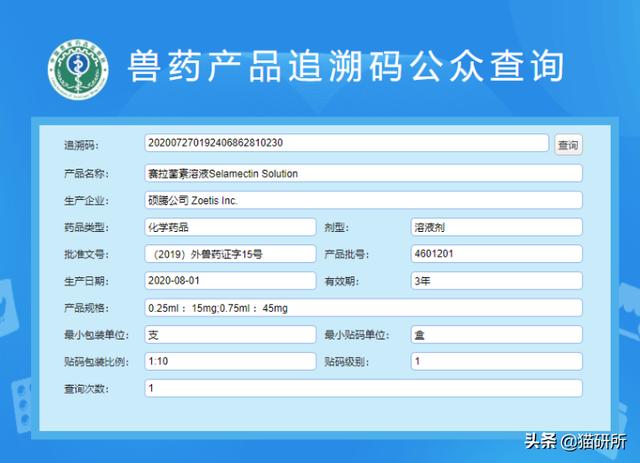The height and width of the screenshot is (463, 640).
Task: Select the 贴码级别 field showing 1
Action: (x=496, y=361)
